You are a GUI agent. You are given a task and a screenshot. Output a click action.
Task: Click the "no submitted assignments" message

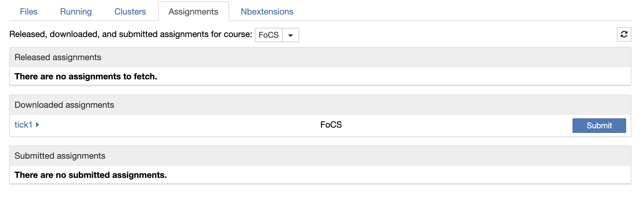[x=90, y=175]
